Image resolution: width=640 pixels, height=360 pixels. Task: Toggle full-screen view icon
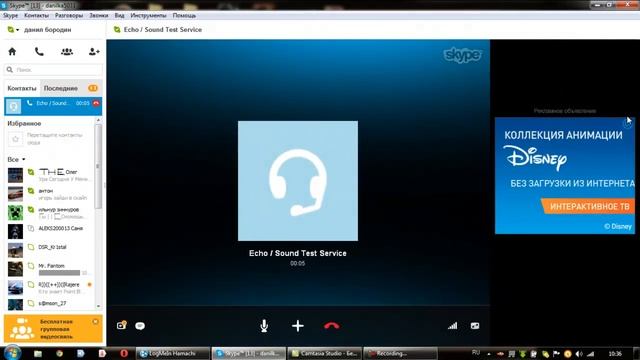pyautogui.click(x=475, y=326)
